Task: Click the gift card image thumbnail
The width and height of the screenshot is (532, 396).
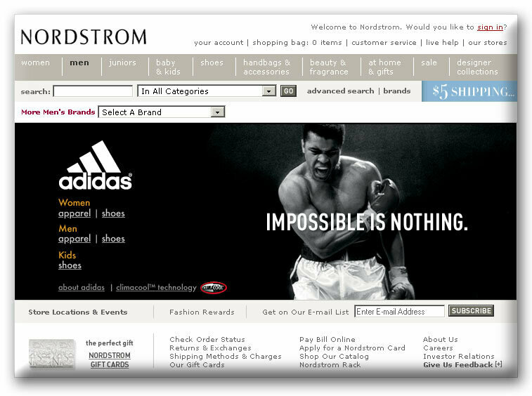Action: point(51,353)
